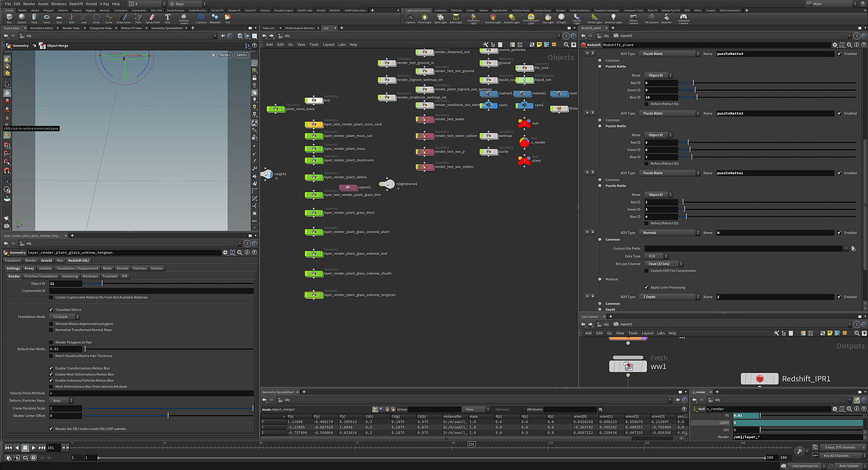868x470 pixels.
Task: Open the Labs menu in network editor
Action: (x=342, y=45)
